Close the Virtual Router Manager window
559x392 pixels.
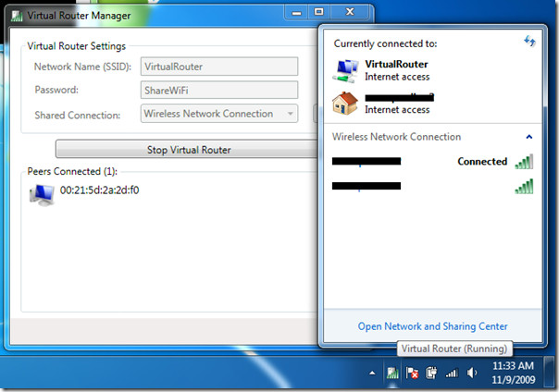click(x=350, y=13)
